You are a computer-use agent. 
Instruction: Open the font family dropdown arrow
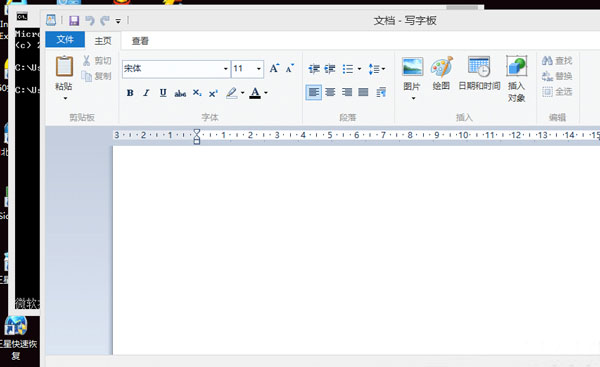click(226, 69)
